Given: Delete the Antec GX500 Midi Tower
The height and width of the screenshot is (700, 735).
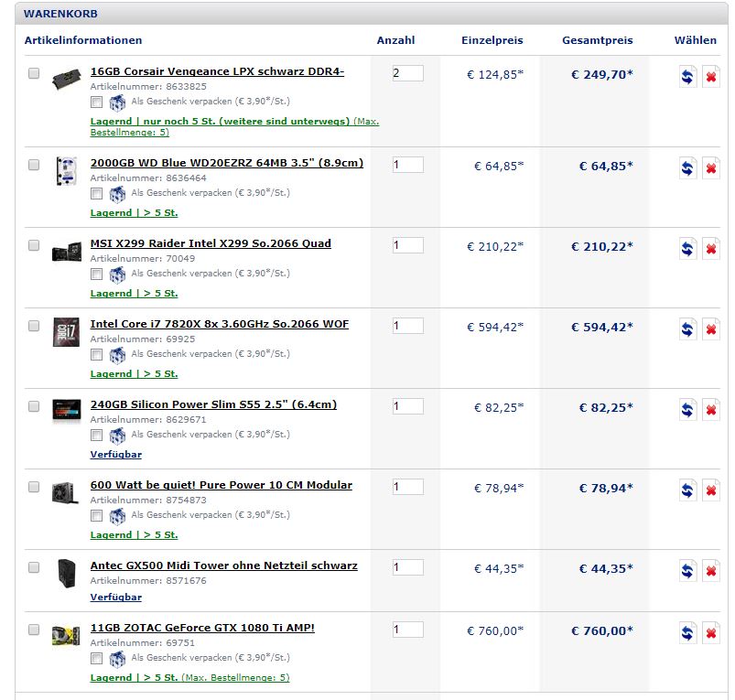Looking at the screenshot, I should pos(710,571).
